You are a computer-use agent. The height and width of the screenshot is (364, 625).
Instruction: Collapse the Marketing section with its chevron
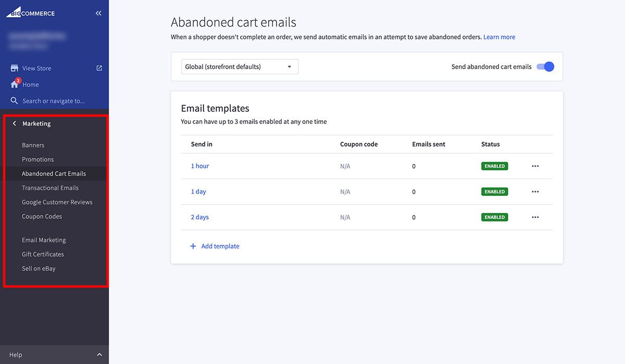tap(14, 123)
